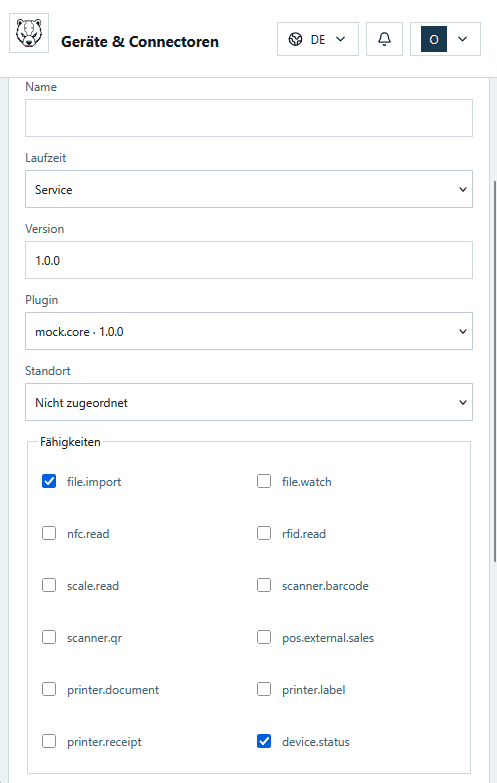
Task: Click the bear logo icon
Action: tap(29, 33)
